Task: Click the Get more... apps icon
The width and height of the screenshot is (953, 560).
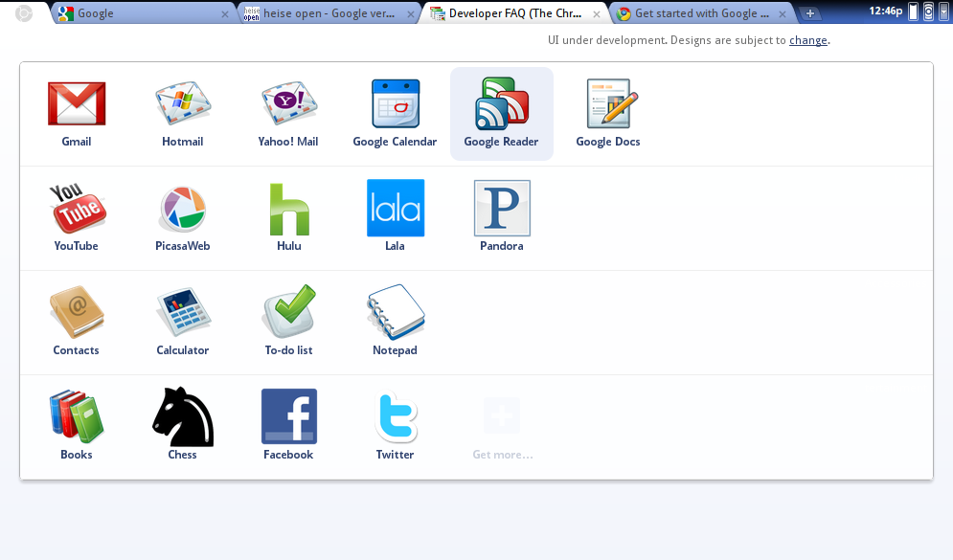Action: coord(502,415)
